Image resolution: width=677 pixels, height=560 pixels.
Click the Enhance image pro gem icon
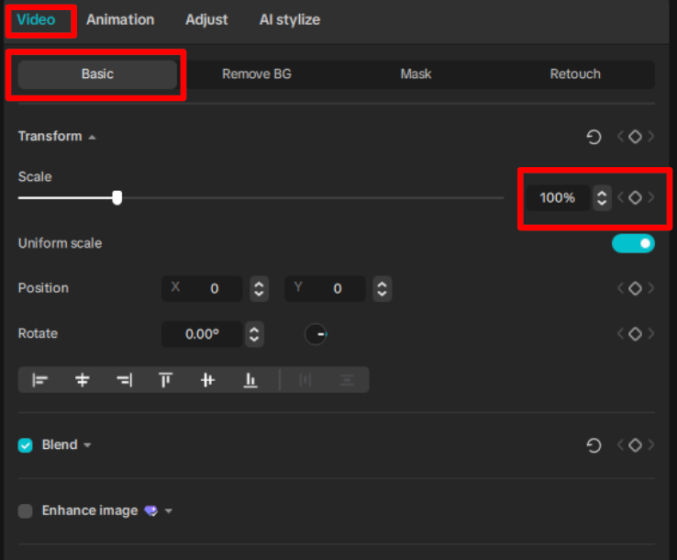151,511
